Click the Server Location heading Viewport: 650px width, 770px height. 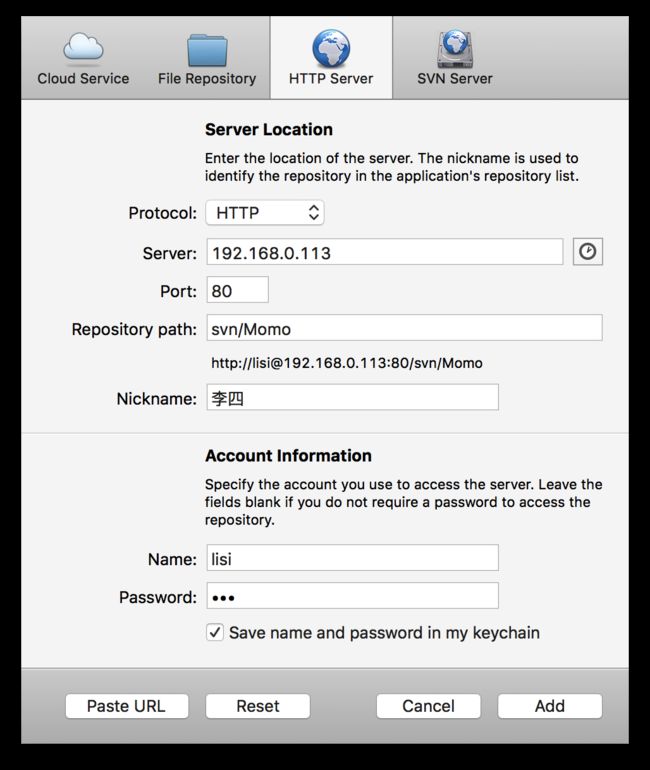[269, 129]
